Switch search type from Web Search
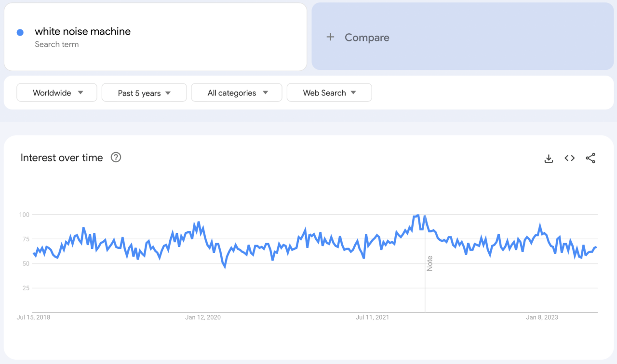 pos(329,92)
